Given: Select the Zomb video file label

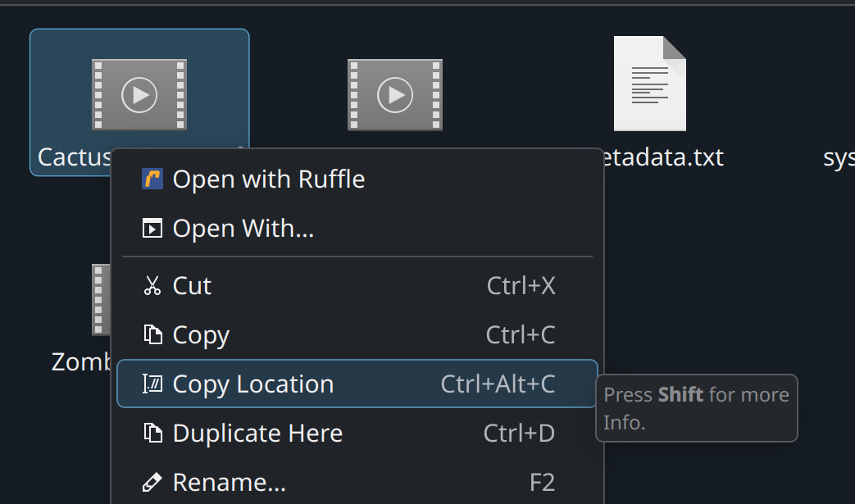Looking at the screenshot, I should point(80,361).
